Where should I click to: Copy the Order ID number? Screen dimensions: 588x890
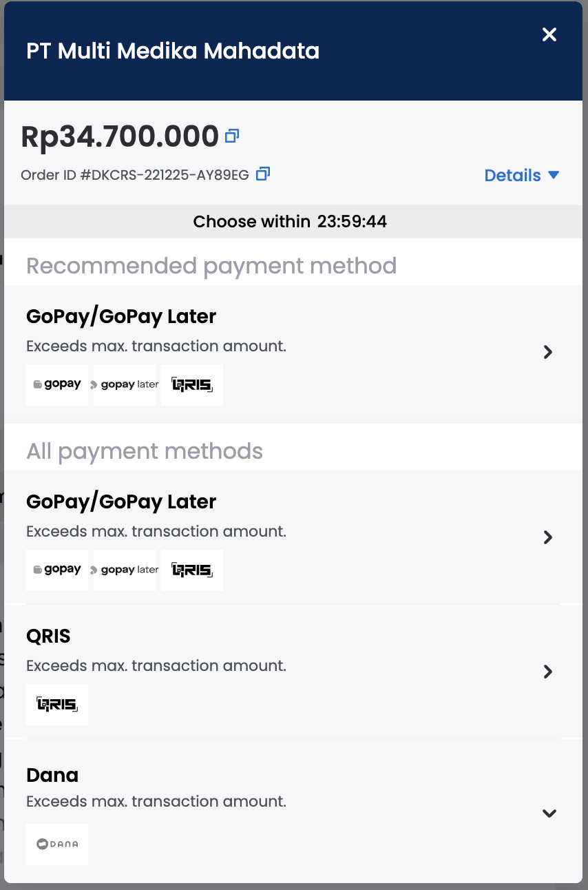262,174
